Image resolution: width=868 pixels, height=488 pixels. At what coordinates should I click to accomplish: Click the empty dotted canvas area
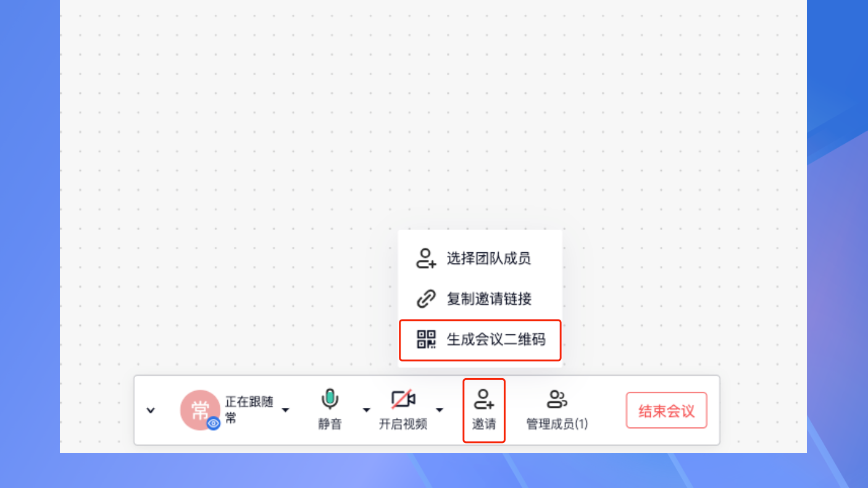432,123
